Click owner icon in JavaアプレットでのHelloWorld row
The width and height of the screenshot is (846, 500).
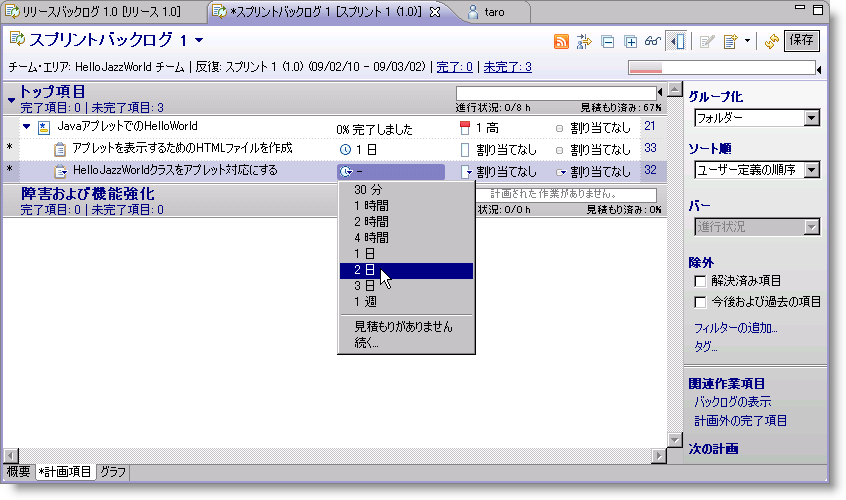pos(559,128)
